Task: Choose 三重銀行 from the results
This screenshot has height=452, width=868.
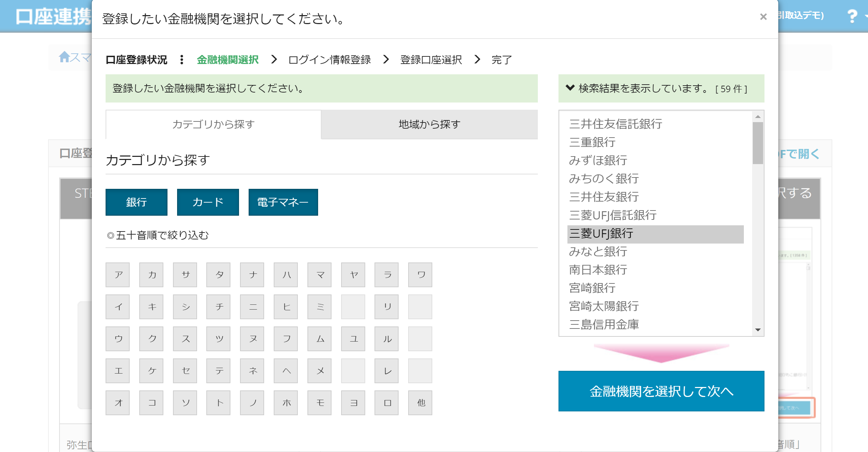Action: 655,142
